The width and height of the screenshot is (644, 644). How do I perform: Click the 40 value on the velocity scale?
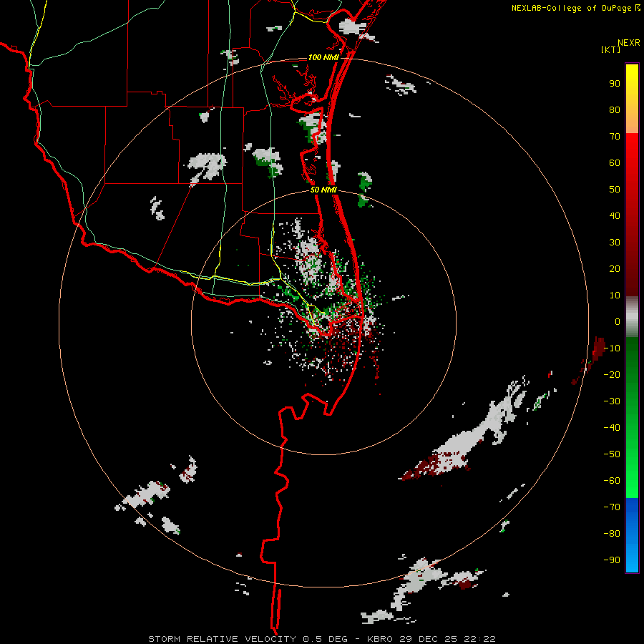tap(615, 215)
